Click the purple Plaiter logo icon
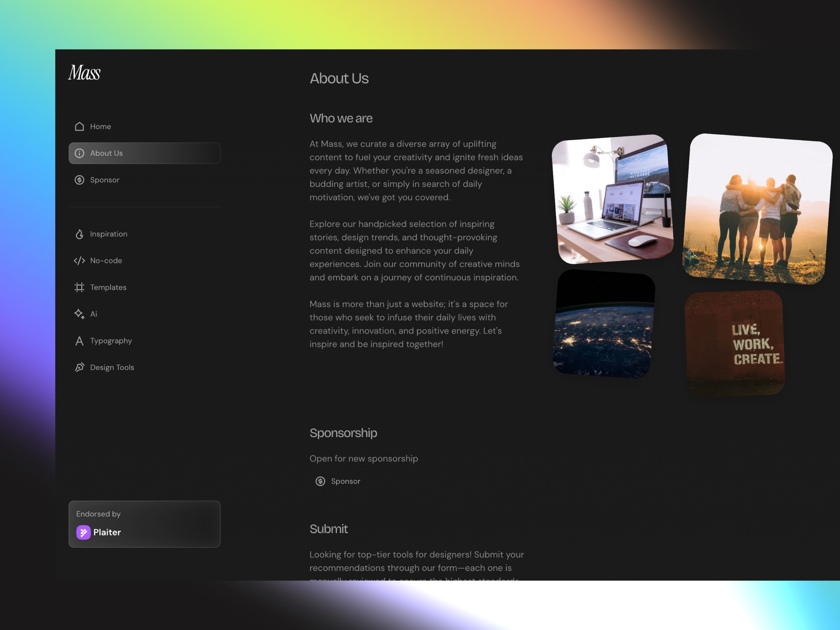This screenshot has height=630, width=840. tap(83, 532)
